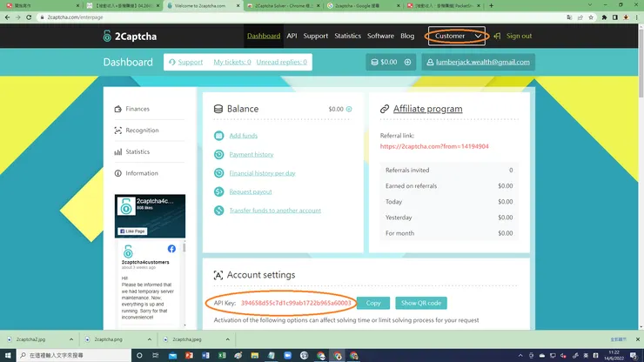Click the browser reload button
Image resolution: width=644 pixels, height=362 pixels.
pyautogui.click(x=29, y=17)
